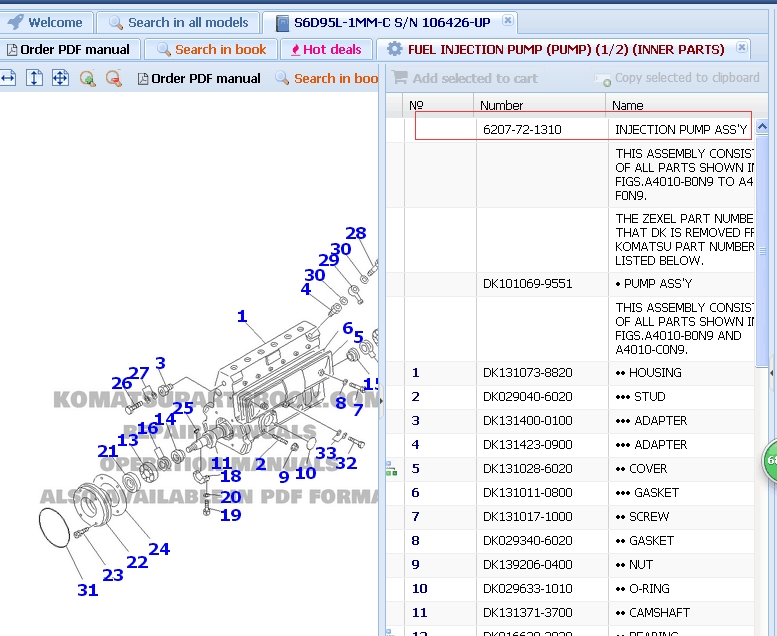Click the parts list scroll up arrow

[x=762, y=126]
